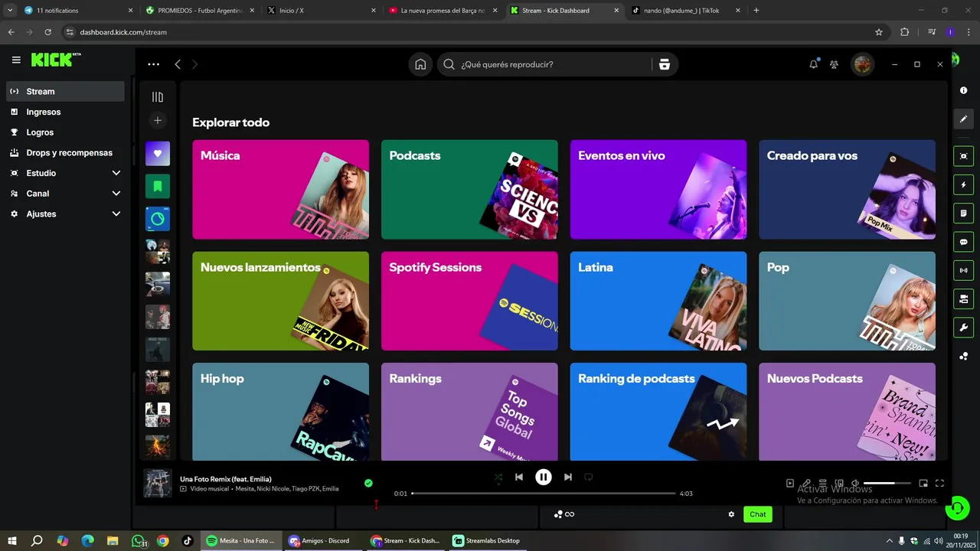980x551 pixels.
Task: Show hidden system tray icons
Action: (x=889, y=540)
